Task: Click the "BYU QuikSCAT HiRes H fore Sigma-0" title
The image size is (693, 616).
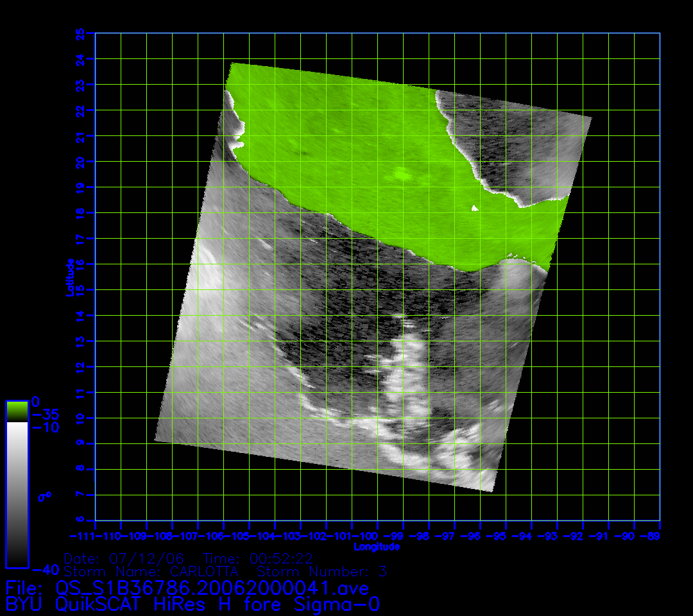Action: coord(193,604)
